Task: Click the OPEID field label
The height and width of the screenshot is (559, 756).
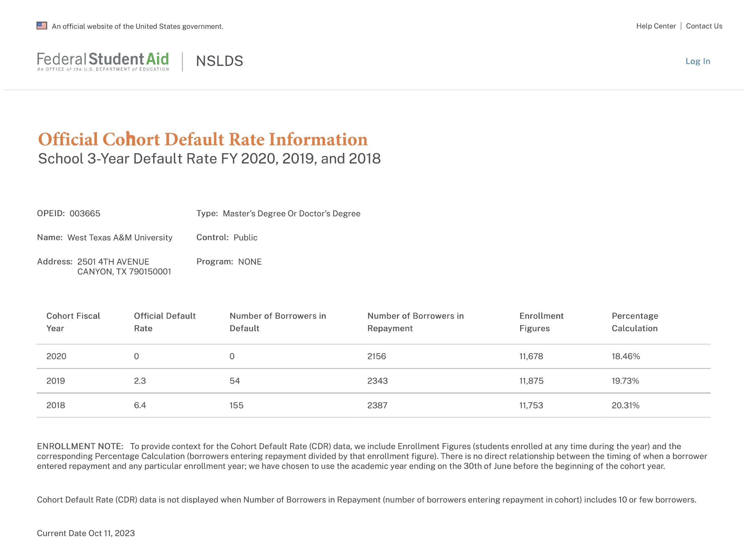Action: tap(51, 214)
